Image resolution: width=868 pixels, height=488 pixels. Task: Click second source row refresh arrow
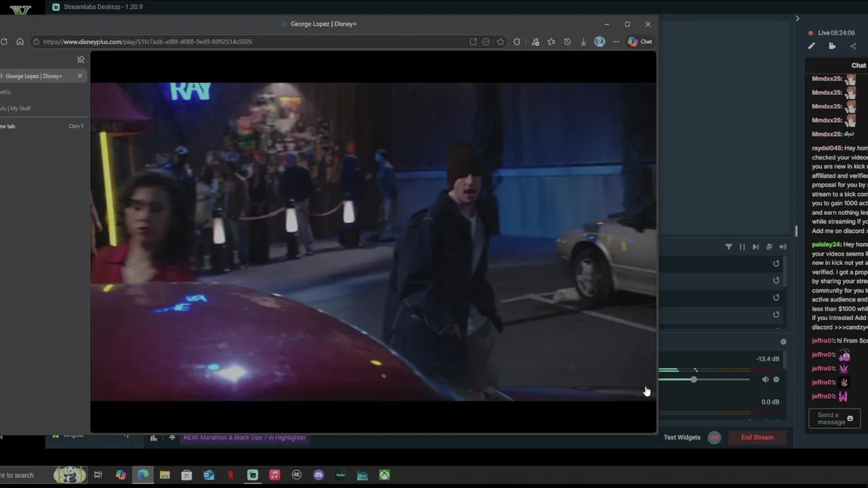tap(776, 281)
